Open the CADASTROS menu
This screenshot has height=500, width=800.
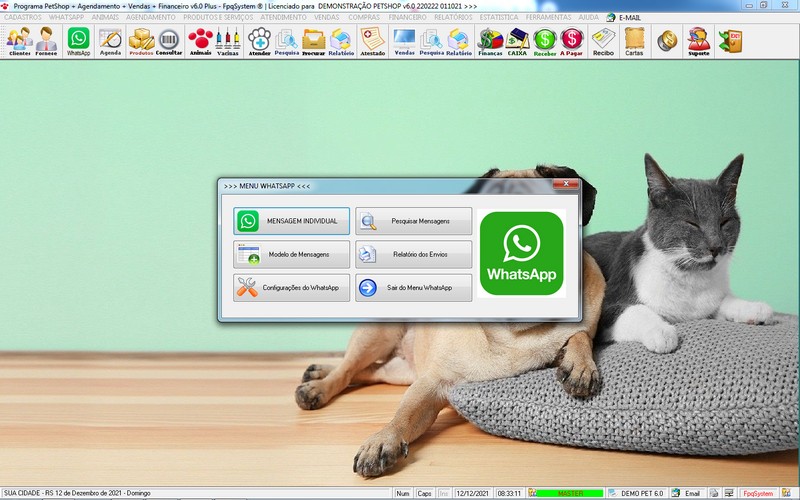[23, 17]
